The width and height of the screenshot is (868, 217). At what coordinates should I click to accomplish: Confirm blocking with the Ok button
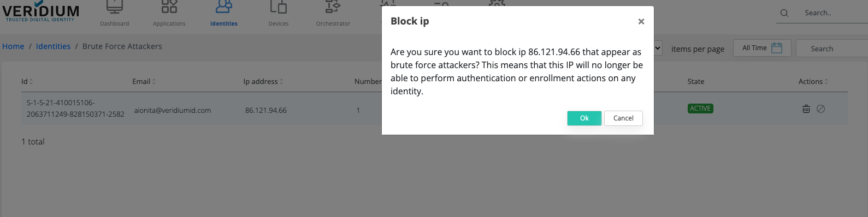pyautogui.click(x=584, y=118)
